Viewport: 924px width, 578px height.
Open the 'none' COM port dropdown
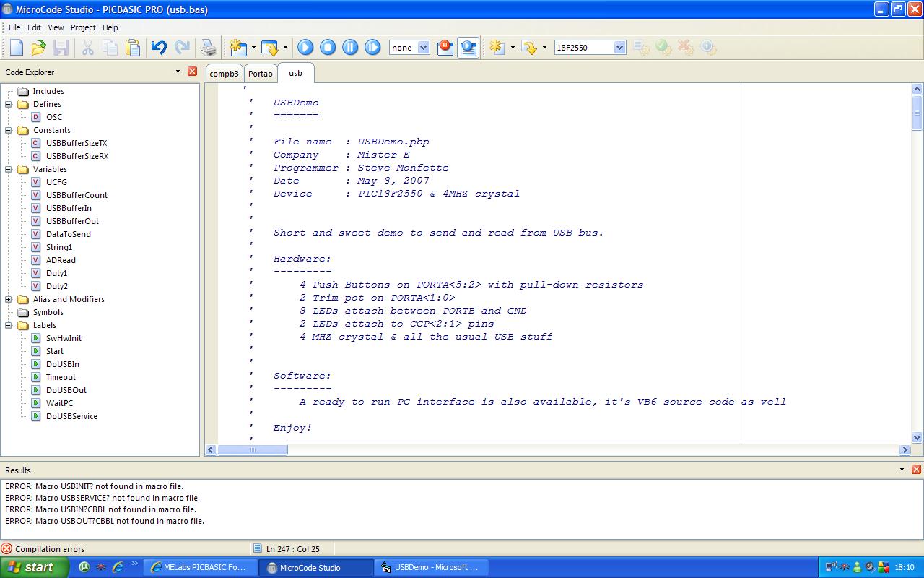pos(423,48)
